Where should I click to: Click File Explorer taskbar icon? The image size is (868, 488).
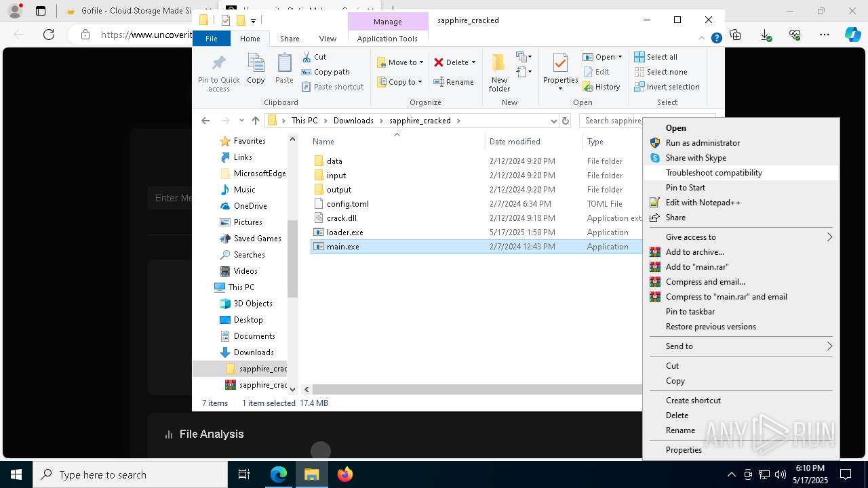(312, 474)
